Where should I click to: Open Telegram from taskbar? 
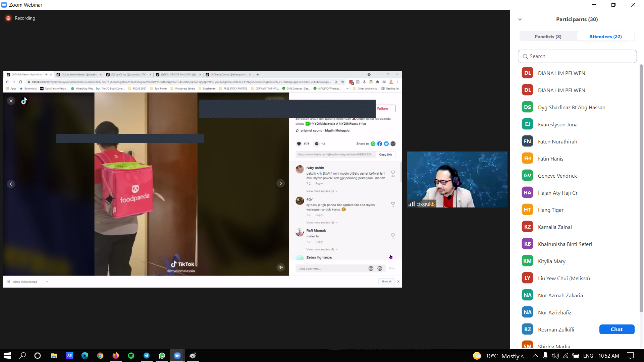point(147,356)
